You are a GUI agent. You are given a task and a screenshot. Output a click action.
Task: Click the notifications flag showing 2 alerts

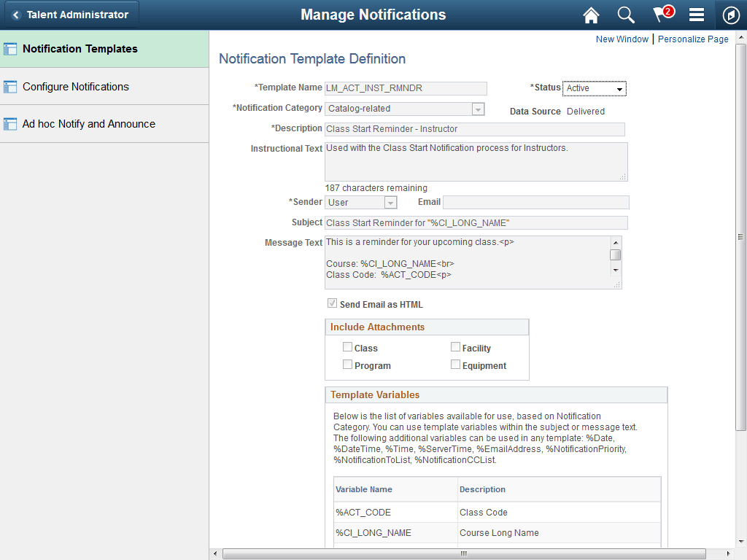coord(661,15)
